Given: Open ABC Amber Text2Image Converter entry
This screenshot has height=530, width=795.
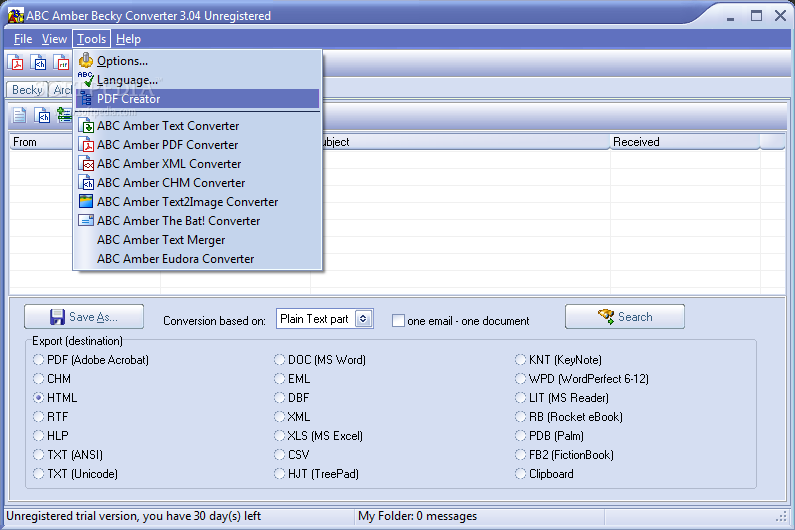Looking at the screenshot, I should [198, 202].
